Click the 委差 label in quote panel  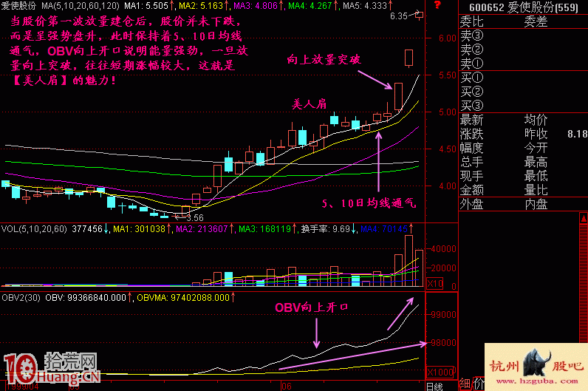pos(536,21)
